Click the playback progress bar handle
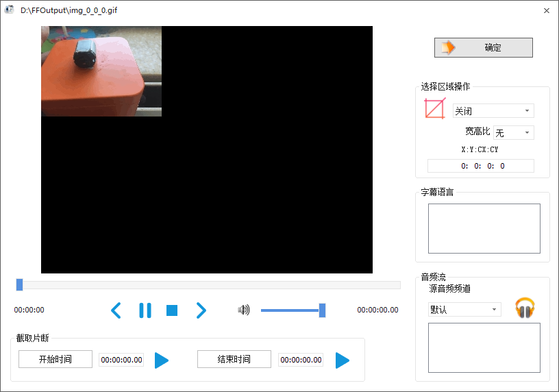 click(x=20, y=284)
